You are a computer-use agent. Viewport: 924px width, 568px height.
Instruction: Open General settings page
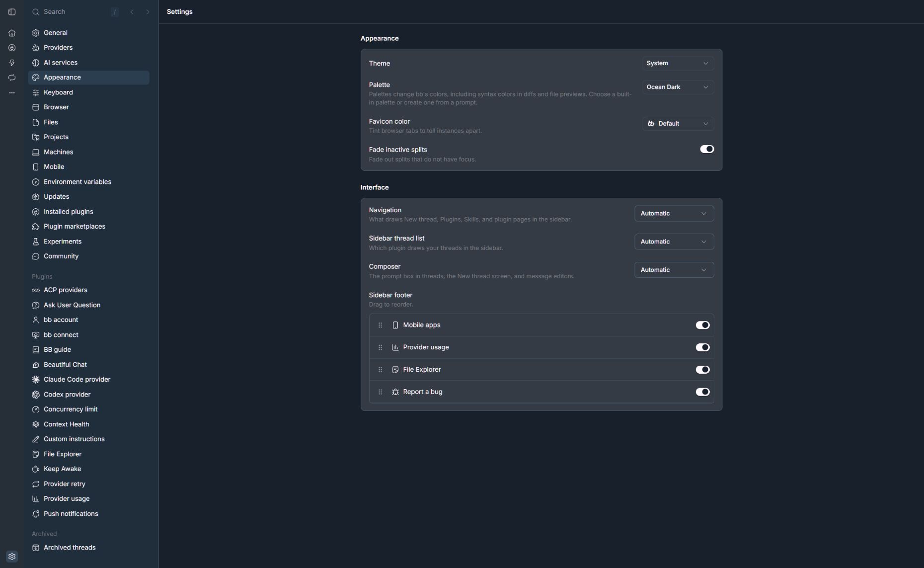coord(89,33)
